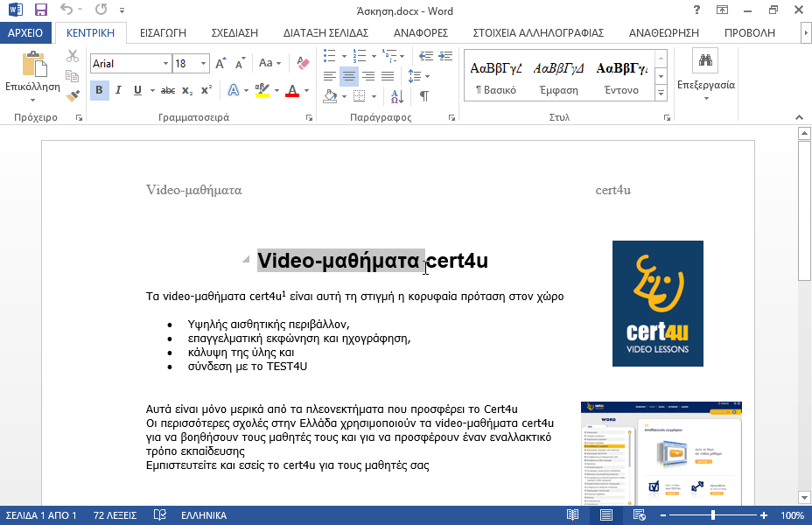Zoom in with the plus button
The height and width of the screenshot is (525, 812).
coord(763,515)
